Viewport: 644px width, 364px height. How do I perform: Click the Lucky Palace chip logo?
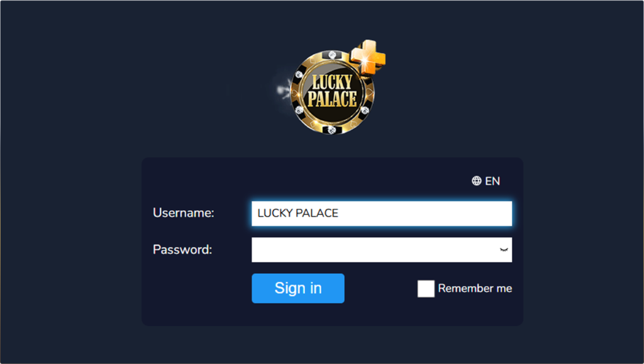[332, 93]
